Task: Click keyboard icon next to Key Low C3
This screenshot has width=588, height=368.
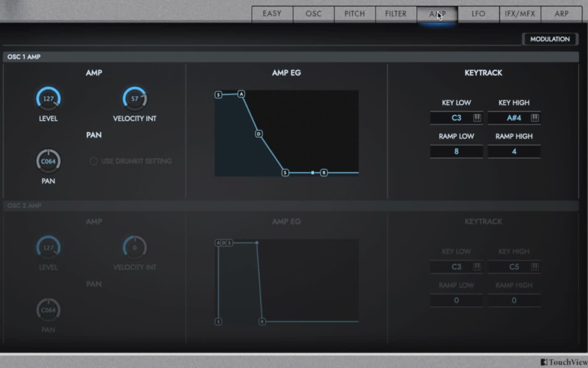Action: pos(477,118)
